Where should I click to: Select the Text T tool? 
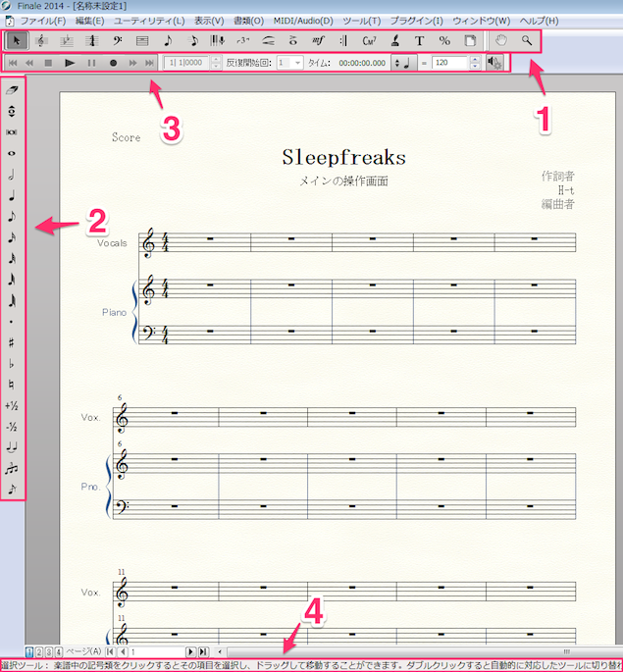pyautogui.click(x=420, y=41)
